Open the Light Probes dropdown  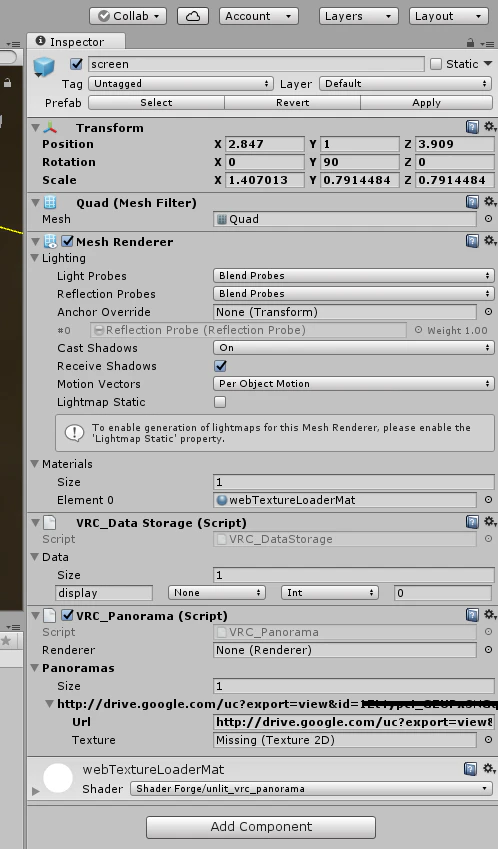click(x=353, y=276)
